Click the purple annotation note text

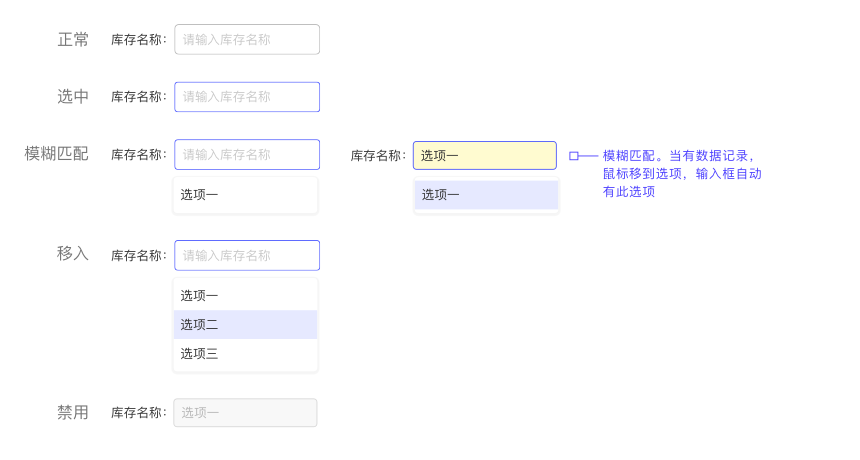pyautogui.click(x=682, y=174)
